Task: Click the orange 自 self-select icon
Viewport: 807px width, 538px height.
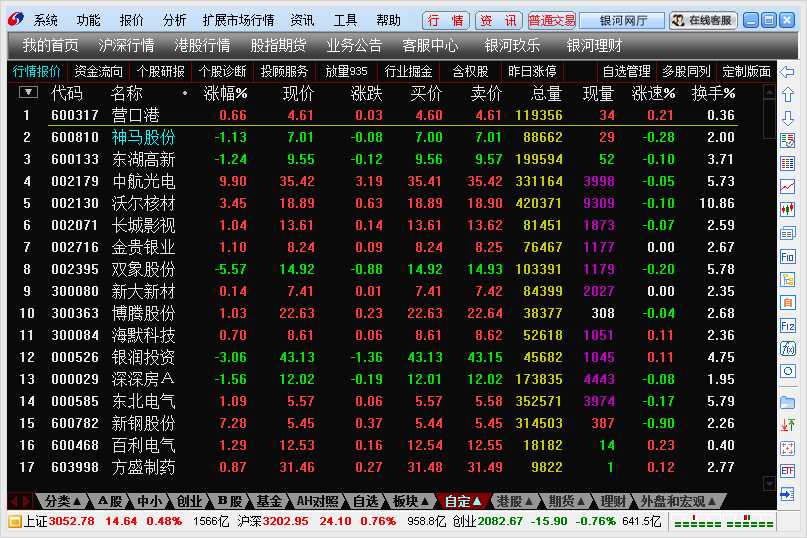Action: pyautogui.click(x=787, y=303)
